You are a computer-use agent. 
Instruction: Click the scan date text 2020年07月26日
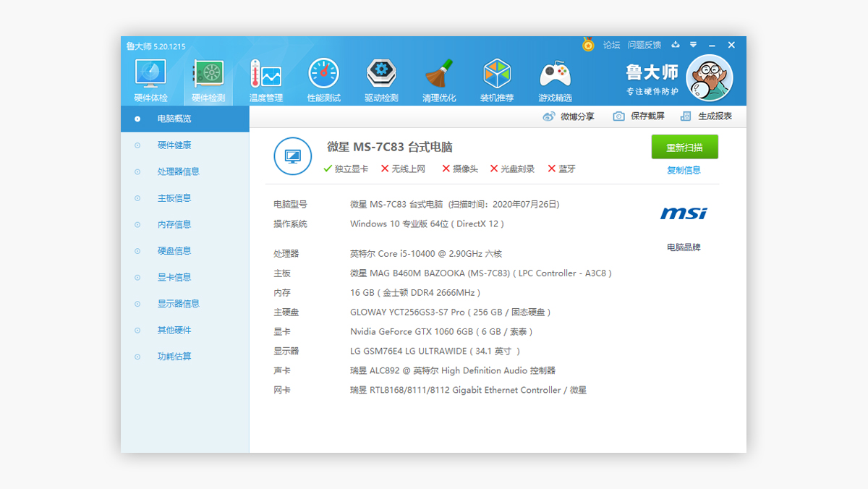[526, 205]
